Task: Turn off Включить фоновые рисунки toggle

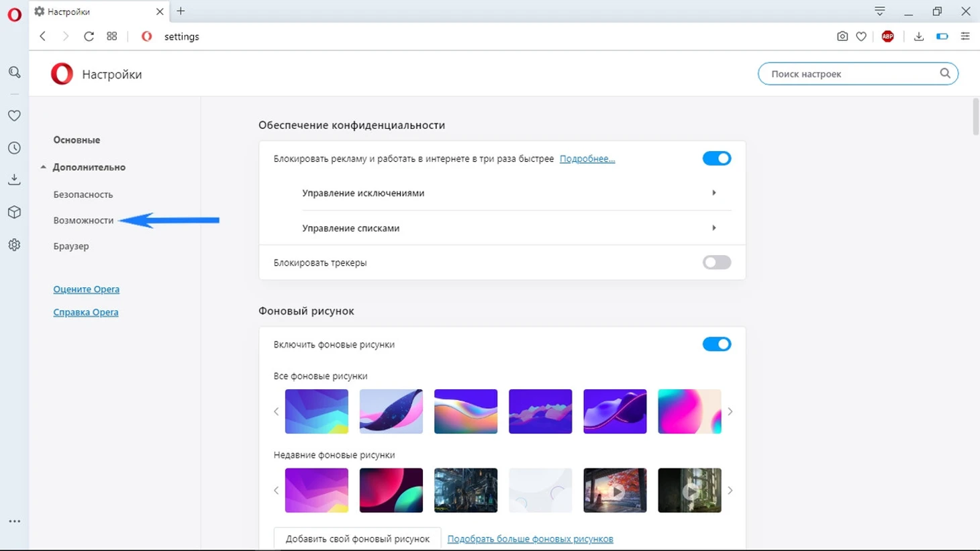Action: pyautogui.click(x=716, y=344)
